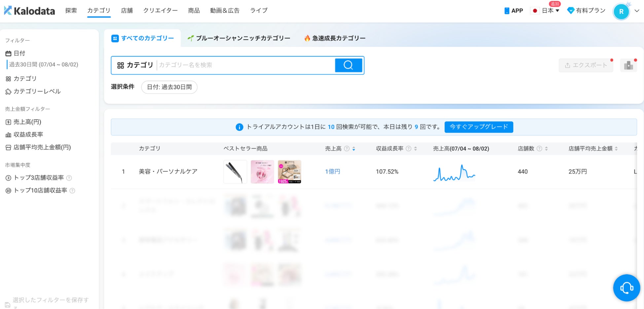
Task: Click the help icon next to 売上高 column
Action: pyautogui.click(x=347, y=149)
